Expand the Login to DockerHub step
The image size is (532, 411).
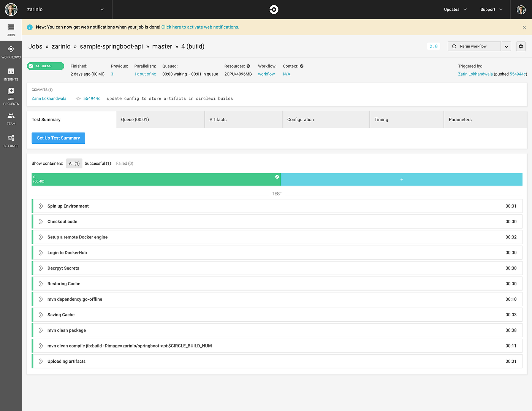(277, 253)
